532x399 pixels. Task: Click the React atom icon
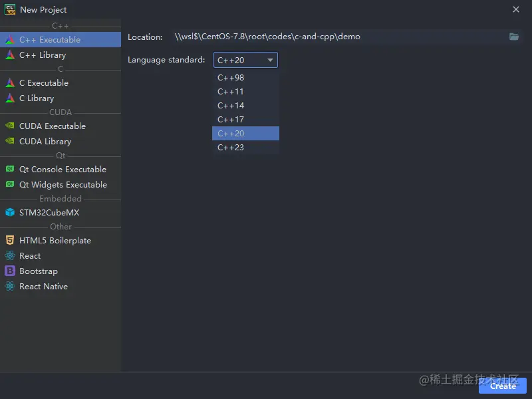[x=10, y=255]
